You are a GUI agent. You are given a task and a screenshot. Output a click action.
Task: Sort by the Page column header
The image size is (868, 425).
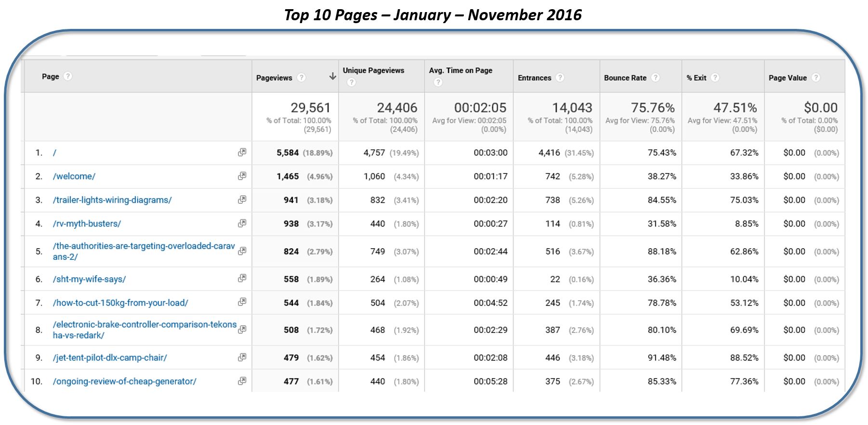[51, 76]
